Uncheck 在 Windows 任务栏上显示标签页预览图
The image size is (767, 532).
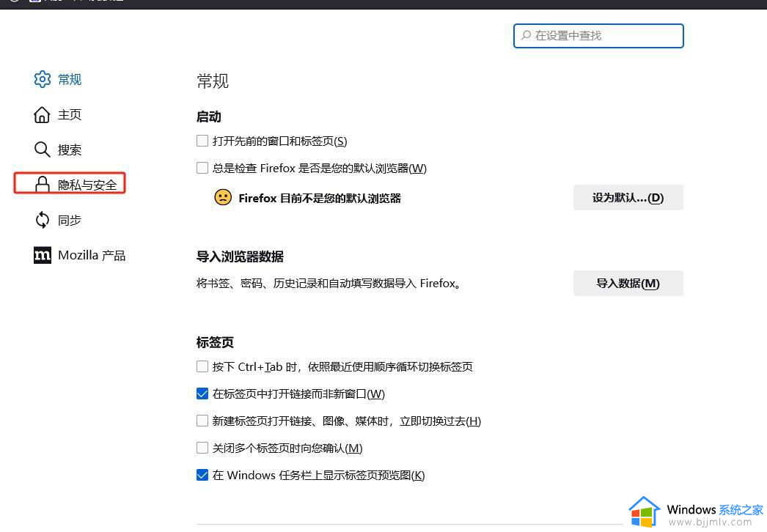pyautogui.click(x=202, y=475)
